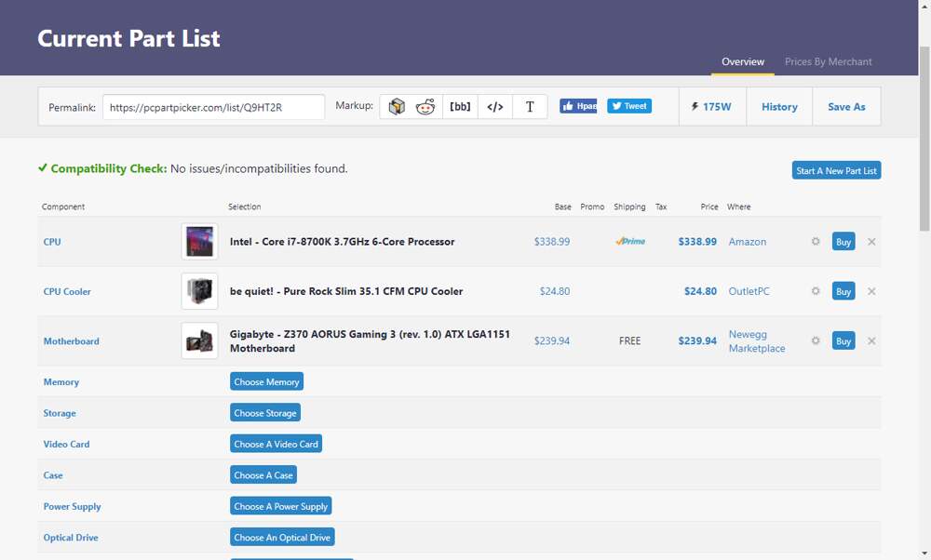
Task: Click Choose A Power Supply
Action: point(281,506)
